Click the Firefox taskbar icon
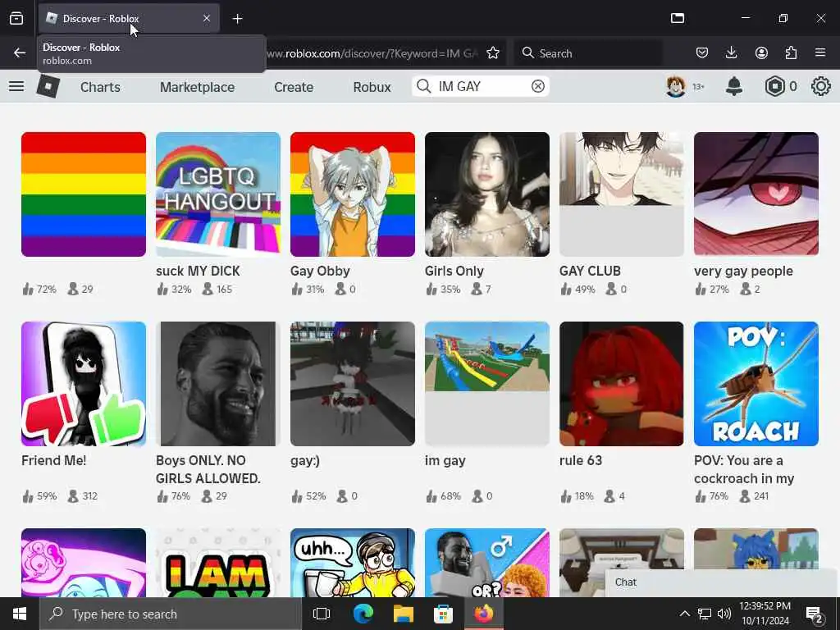840x630 pixels. 484,614
